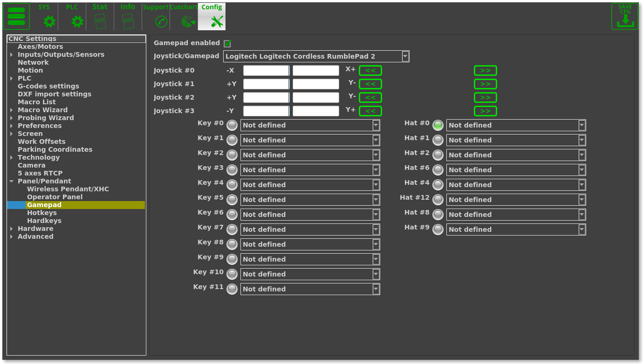Disable the Gamepad enabled checkbox
Viewport: 643px width, 364px height.
pyautogui.click(x=227, y=43)
